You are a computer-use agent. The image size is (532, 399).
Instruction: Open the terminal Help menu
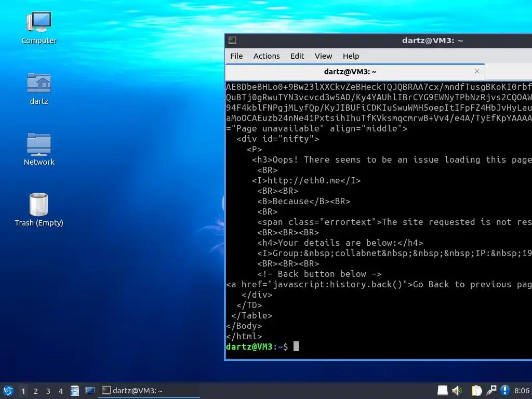pyautogui.click(x=351, y=56)
